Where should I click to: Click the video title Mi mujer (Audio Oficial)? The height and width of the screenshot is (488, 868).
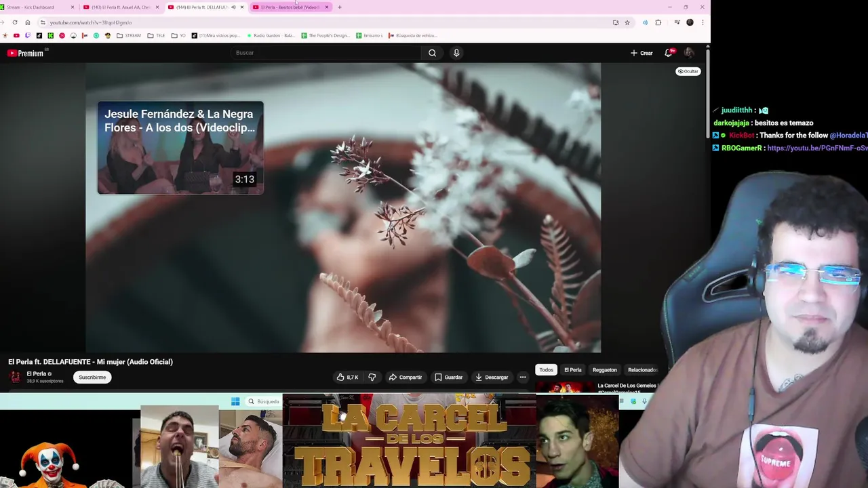[90, 361]
